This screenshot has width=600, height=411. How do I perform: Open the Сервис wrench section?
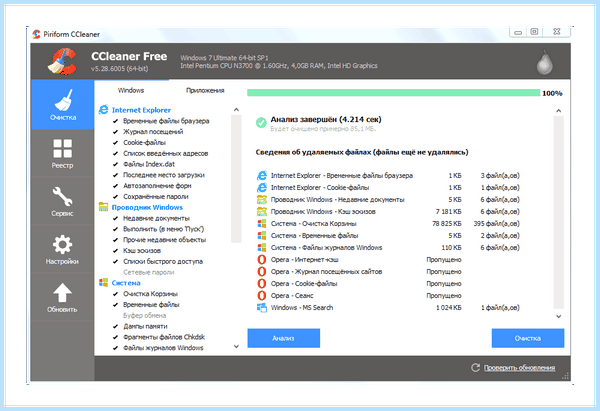point(62,201)
